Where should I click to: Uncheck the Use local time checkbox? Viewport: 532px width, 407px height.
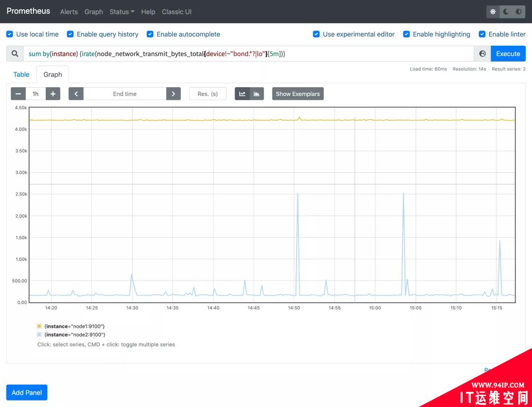click(9, 34)
